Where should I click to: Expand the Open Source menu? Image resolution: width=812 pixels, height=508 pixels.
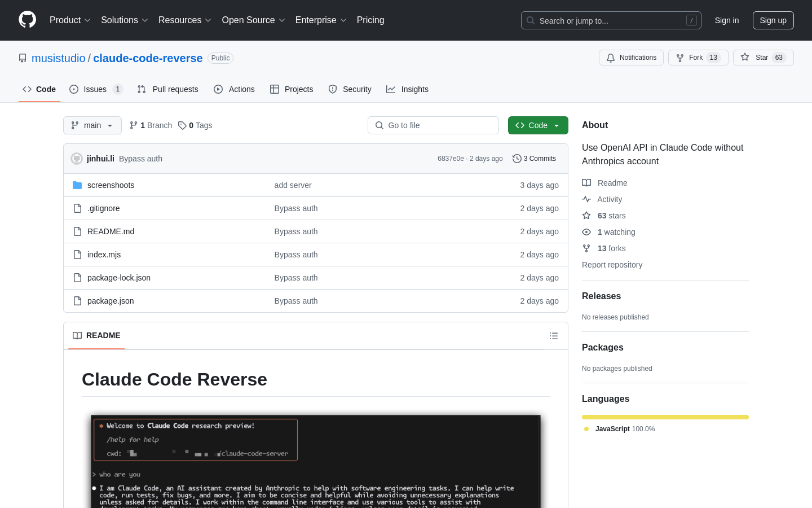(254, 20)
